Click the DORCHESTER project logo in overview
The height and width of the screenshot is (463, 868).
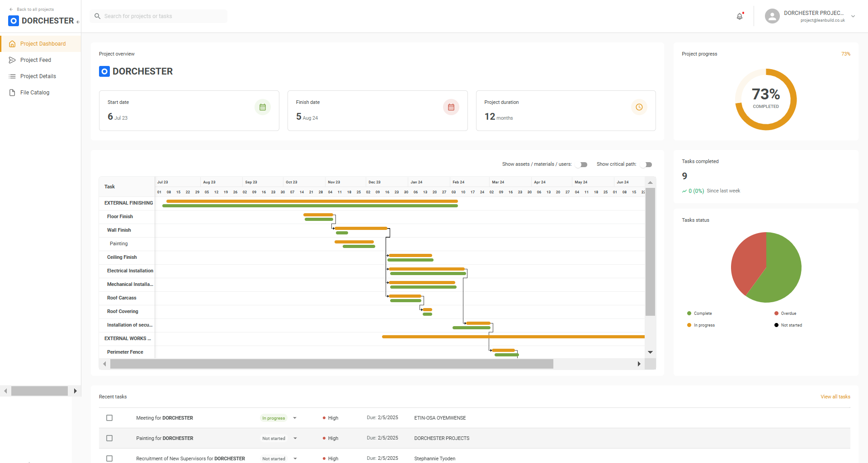tap(104, 71)
